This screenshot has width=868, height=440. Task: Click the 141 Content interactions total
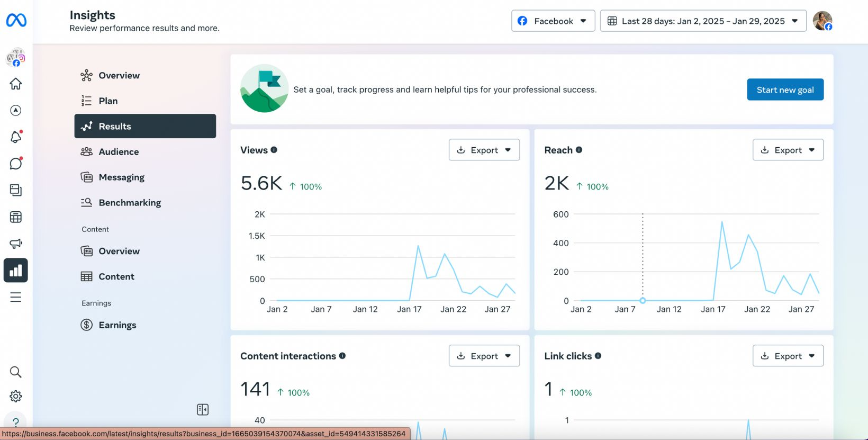click(255, 389)
